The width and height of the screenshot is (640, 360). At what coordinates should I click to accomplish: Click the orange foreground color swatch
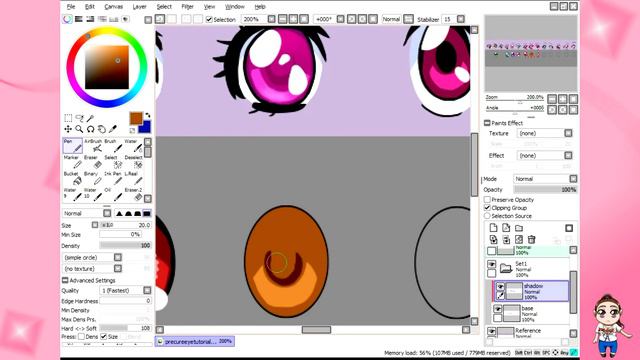click(x=136, y=118)
